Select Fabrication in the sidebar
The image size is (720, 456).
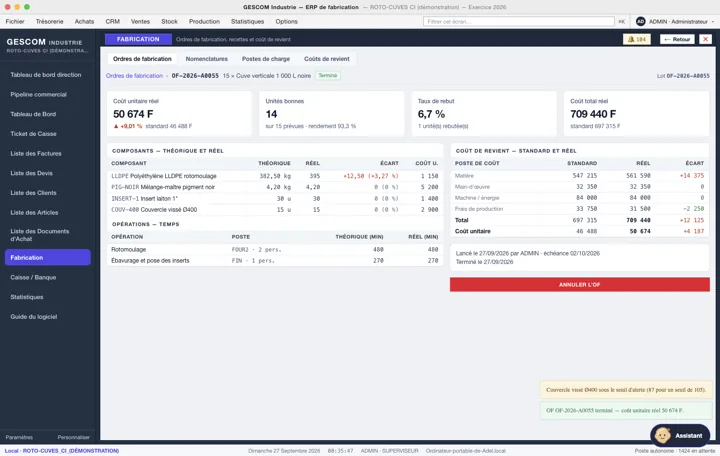pyautogui.click(x=48, y=258)
